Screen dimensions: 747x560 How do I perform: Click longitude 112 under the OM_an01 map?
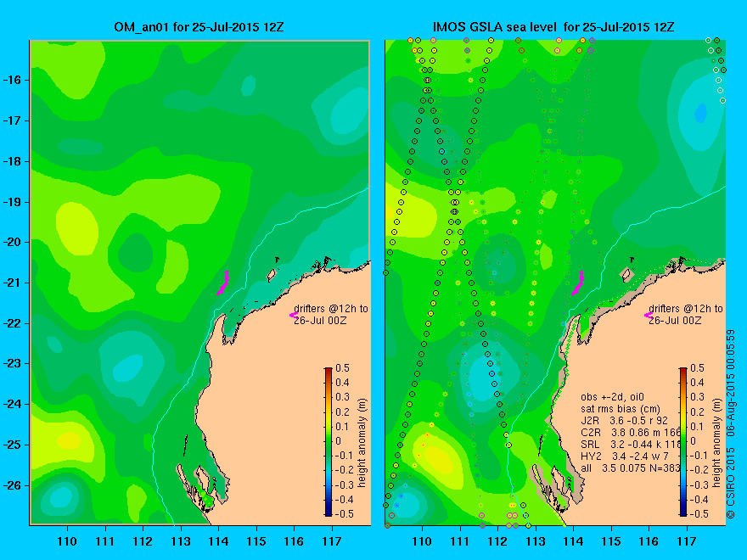(143, 541)
